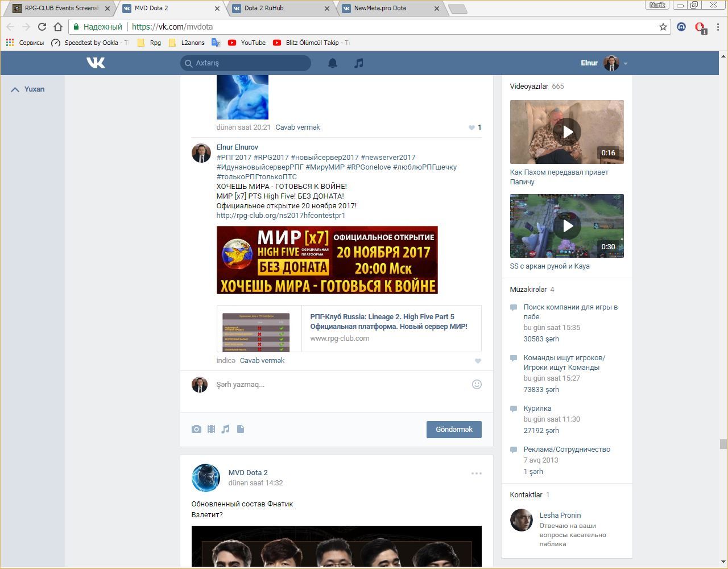Reply to comment from dünən 20:21

[297, 127]
